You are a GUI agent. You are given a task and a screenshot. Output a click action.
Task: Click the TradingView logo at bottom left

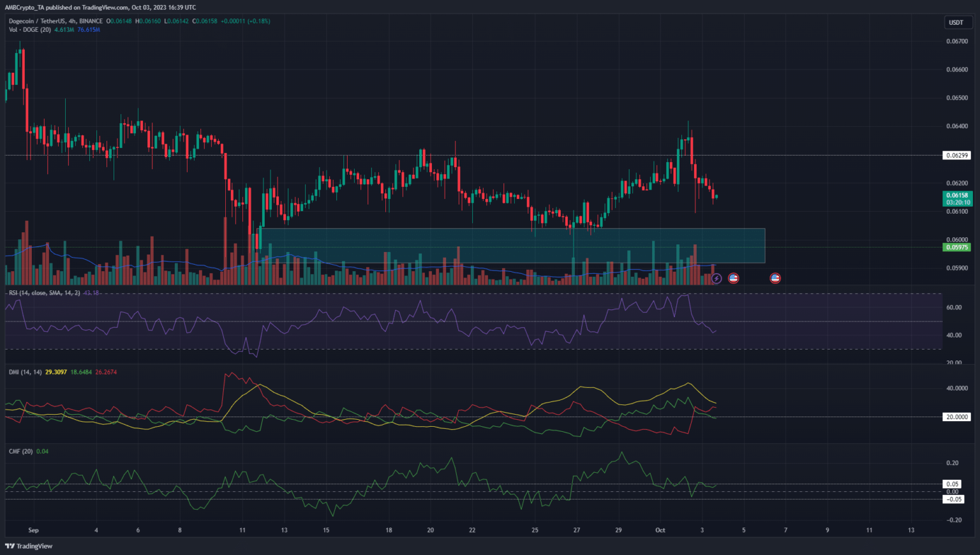tap(29, 546)
